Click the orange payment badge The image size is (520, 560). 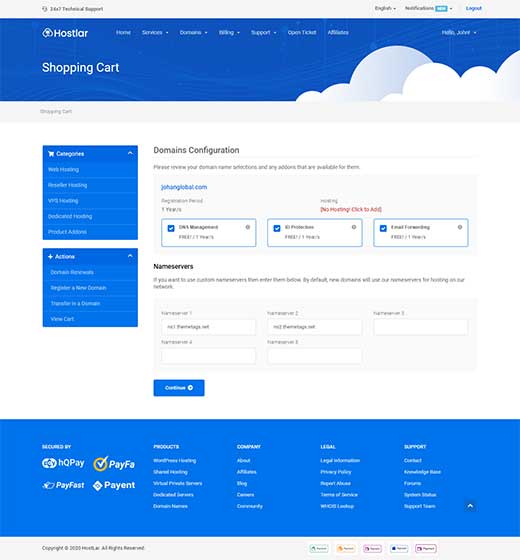[x=346, y=548]
